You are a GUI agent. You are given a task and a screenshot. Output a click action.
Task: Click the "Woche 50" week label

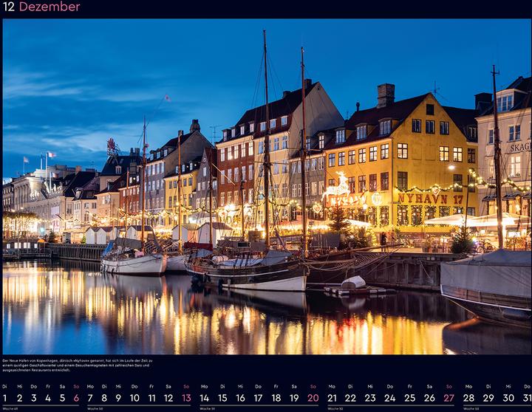pos(95,408)
